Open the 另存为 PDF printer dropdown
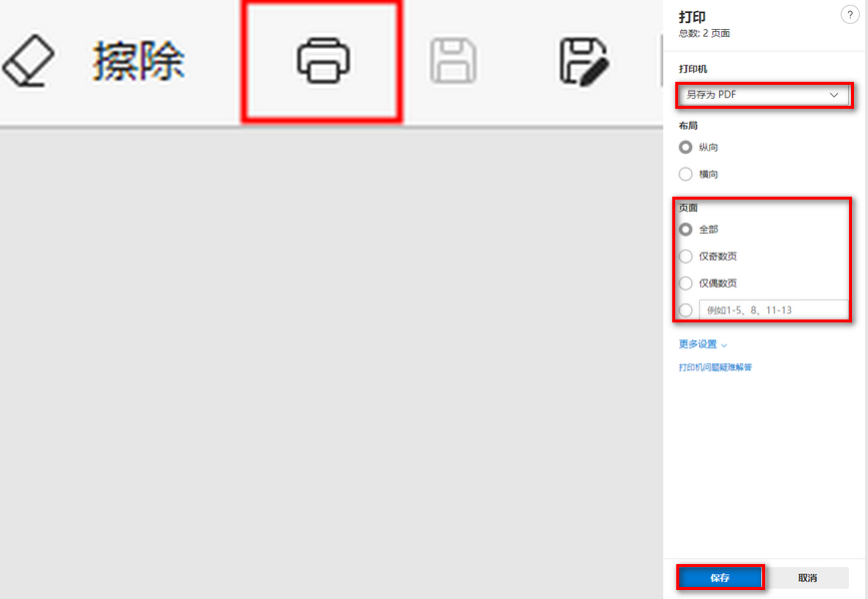The height and width of the screenshot is (599, 868). (x=764, y=95)
